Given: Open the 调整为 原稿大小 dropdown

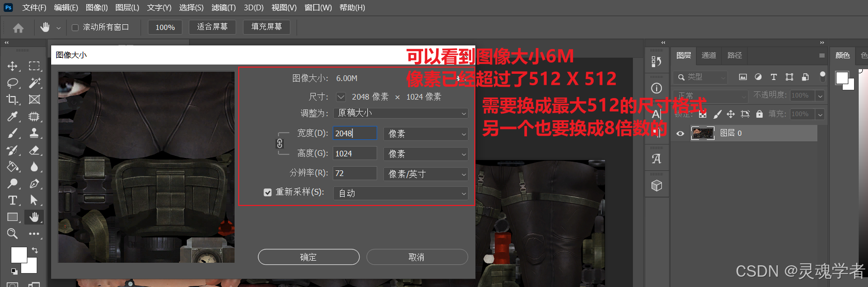Looking at the screenshot, I should click(x=401, y=113).
